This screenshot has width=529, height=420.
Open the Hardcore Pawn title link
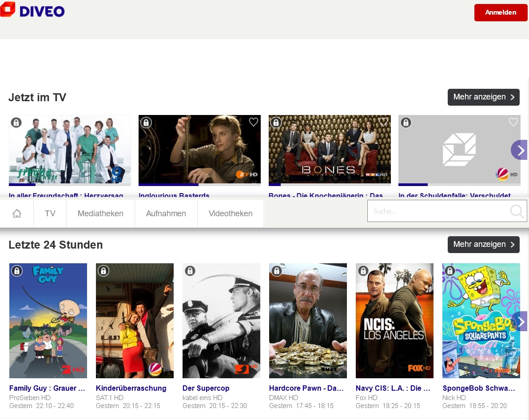pyautogui.click(x=306, y=388)
